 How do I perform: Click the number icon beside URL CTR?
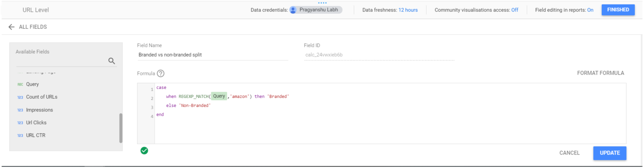[20, 136]
